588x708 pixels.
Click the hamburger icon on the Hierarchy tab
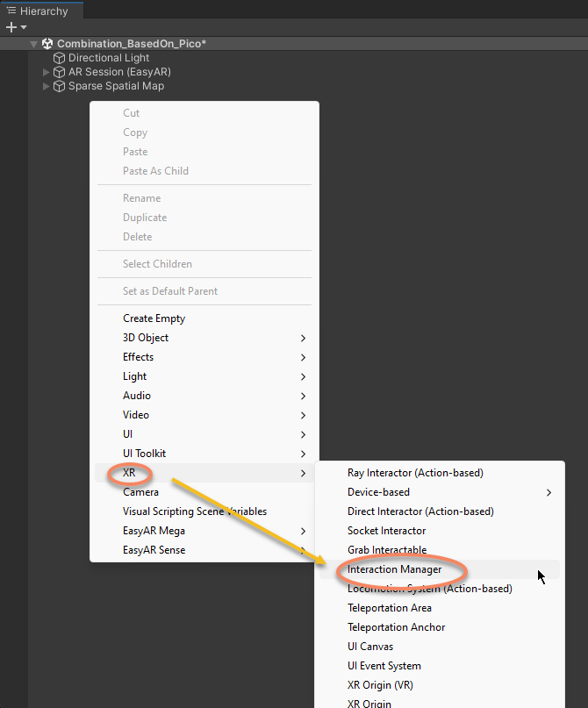[x=11, y=11]
